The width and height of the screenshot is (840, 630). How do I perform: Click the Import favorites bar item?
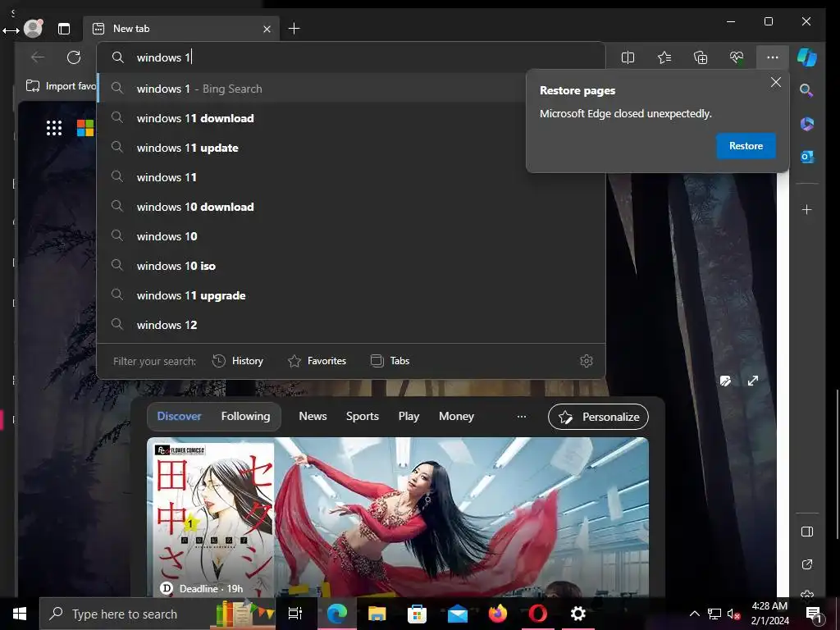click(61, 85)
